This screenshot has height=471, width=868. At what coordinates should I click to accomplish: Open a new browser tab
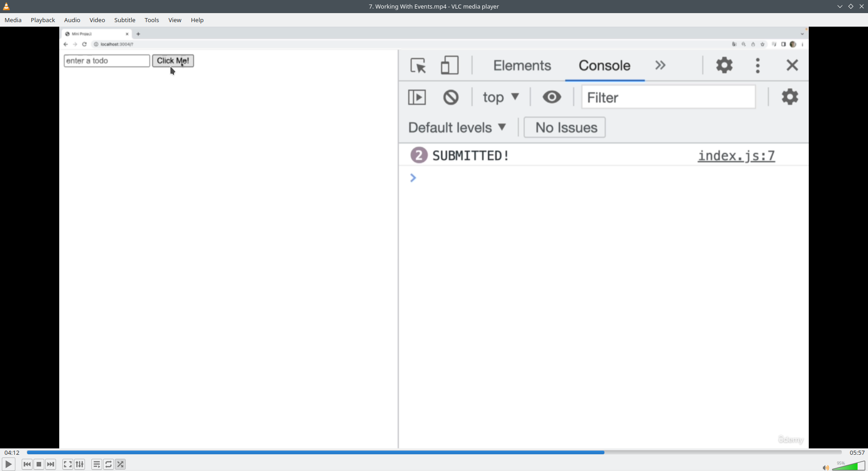(x=138, y=34)
